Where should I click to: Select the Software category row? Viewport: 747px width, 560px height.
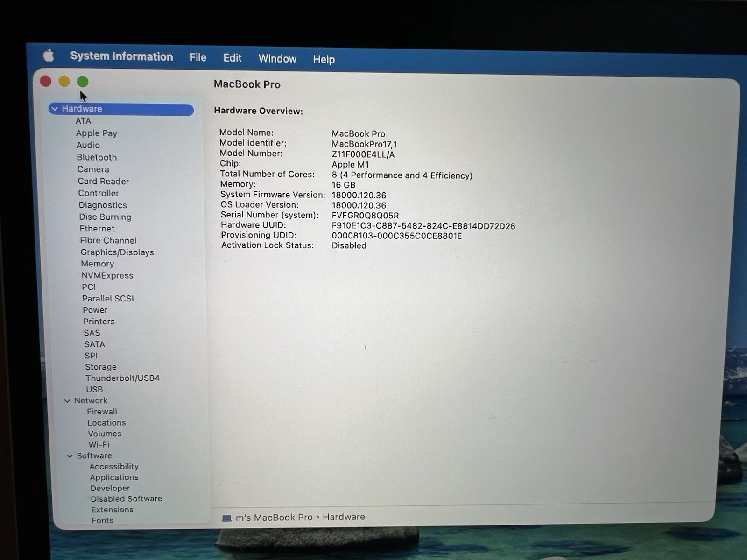[x=94, y=455]
